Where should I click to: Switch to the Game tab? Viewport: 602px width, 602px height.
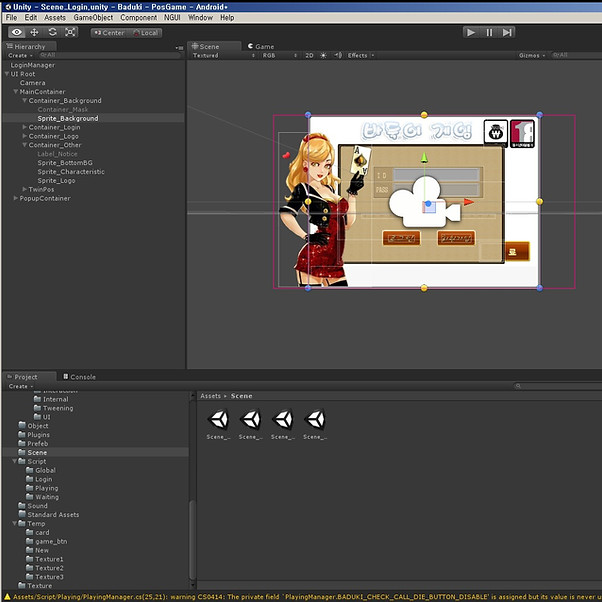click(x=261, y=46)
